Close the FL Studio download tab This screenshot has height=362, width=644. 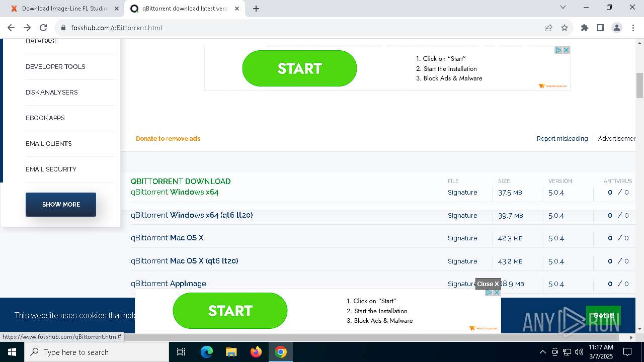tap(117, 9)
